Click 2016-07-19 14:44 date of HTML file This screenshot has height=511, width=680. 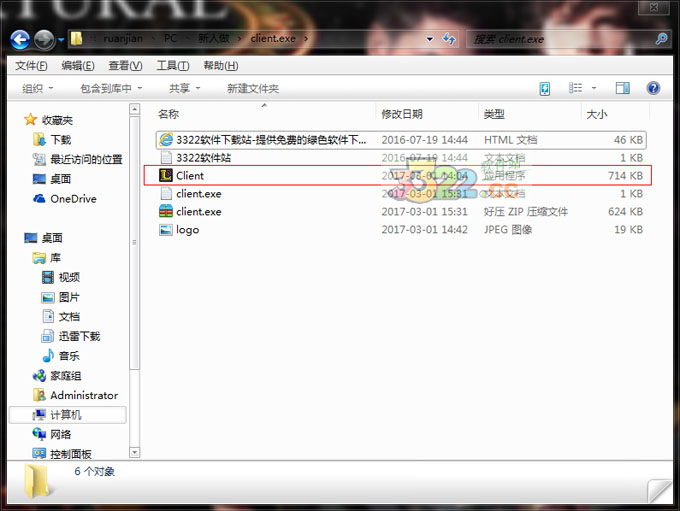424,140
